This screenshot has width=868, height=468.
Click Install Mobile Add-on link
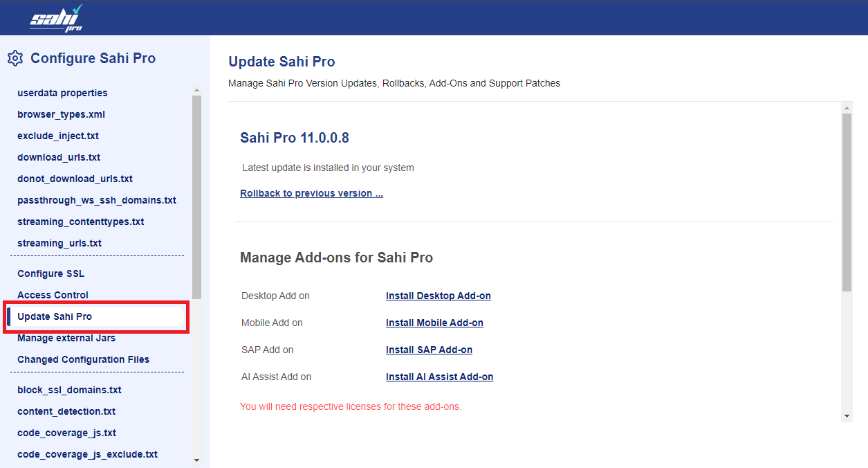(x=434, y=323)
